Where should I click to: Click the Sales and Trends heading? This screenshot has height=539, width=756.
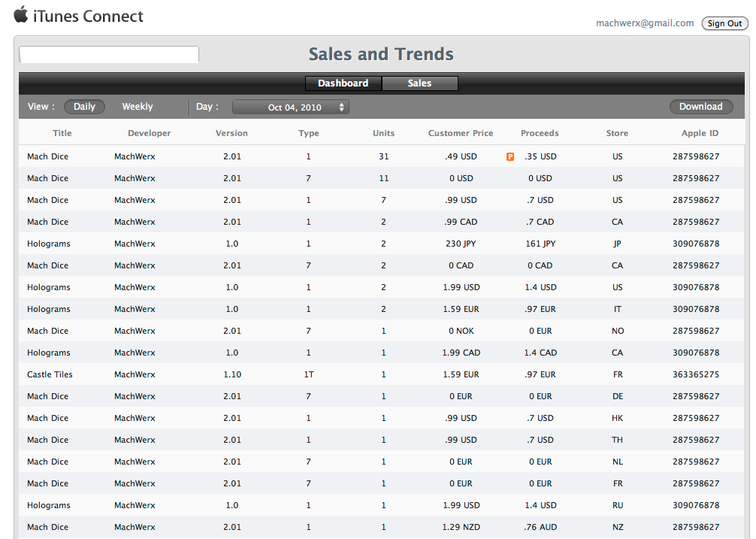[381, 54]
